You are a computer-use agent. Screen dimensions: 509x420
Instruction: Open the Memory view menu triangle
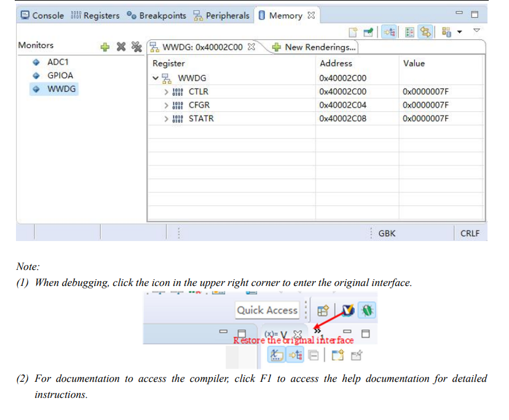[x=476, y=30]
